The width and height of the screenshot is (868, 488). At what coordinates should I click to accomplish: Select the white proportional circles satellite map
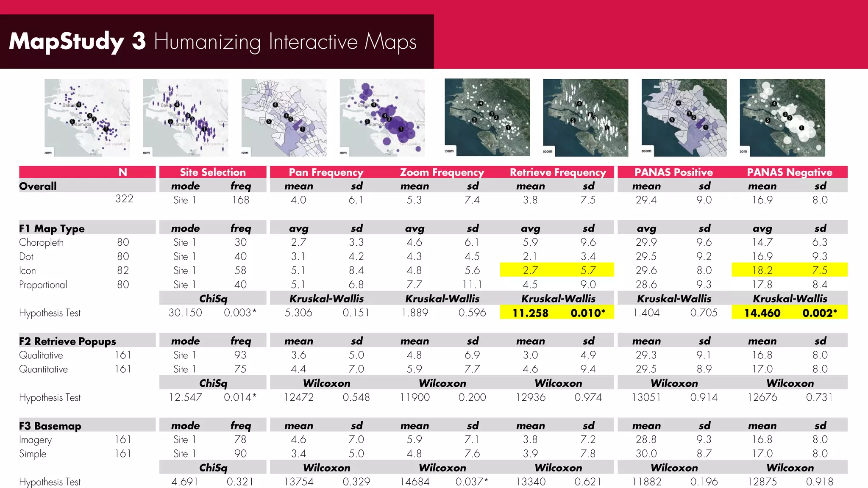point(782,117)
